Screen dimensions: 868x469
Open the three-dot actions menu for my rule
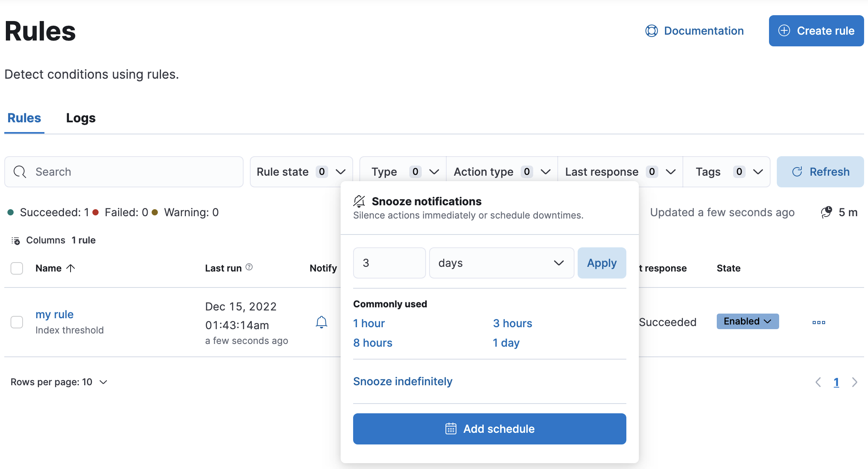click(x=819, y=322)
